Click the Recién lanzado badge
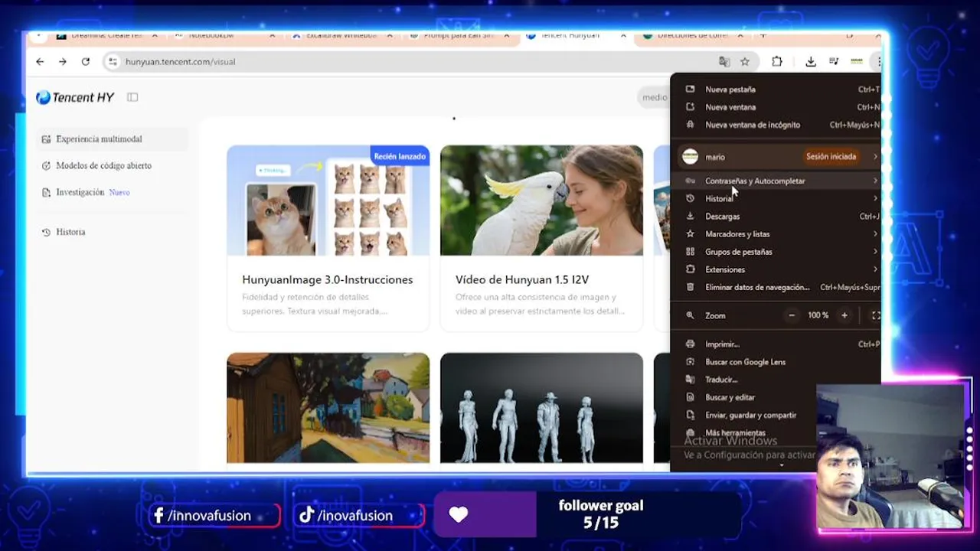 click(400, 156)
